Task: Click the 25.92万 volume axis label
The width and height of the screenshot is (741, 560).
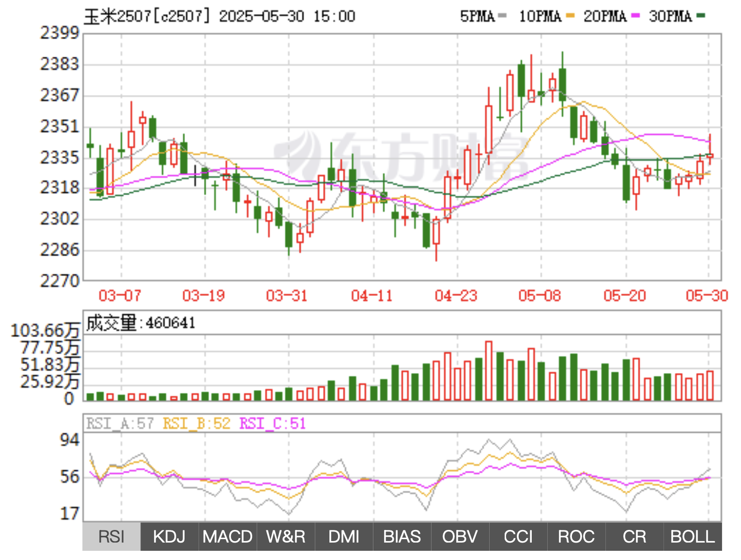Action: tap(50, 382)
